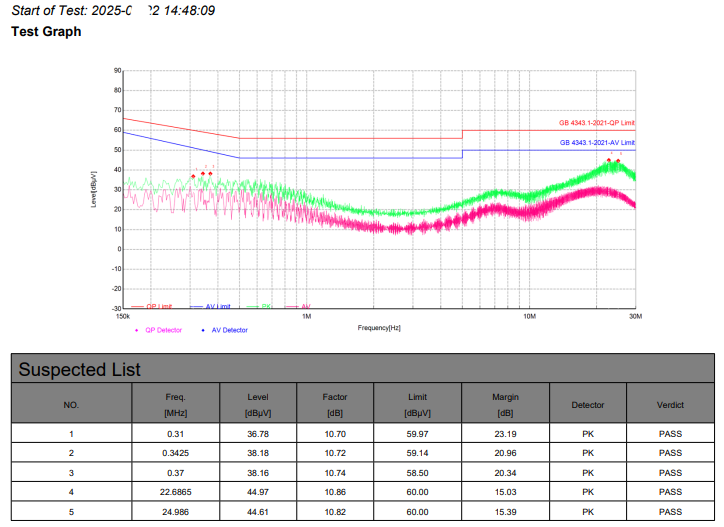
Task: Click the PASS verdict in row 1
Action: click(x=670, y=434)
